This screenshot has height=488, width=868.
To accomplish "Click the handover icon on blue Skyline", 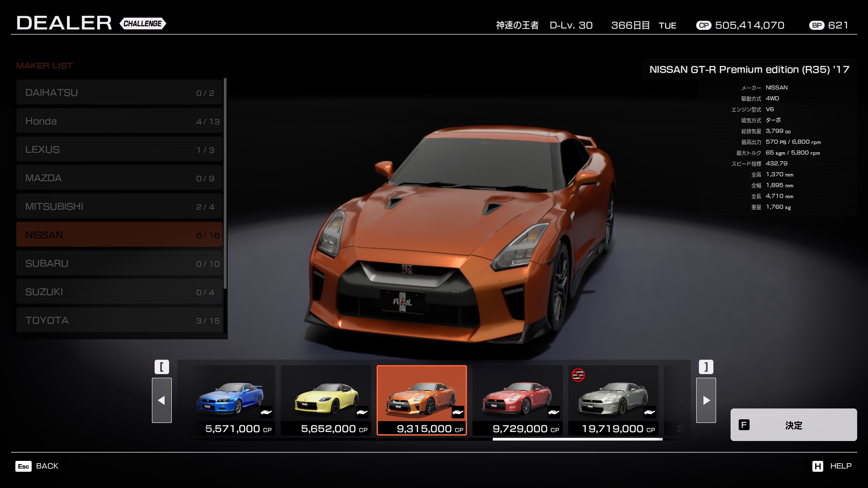I will (266, 412).
